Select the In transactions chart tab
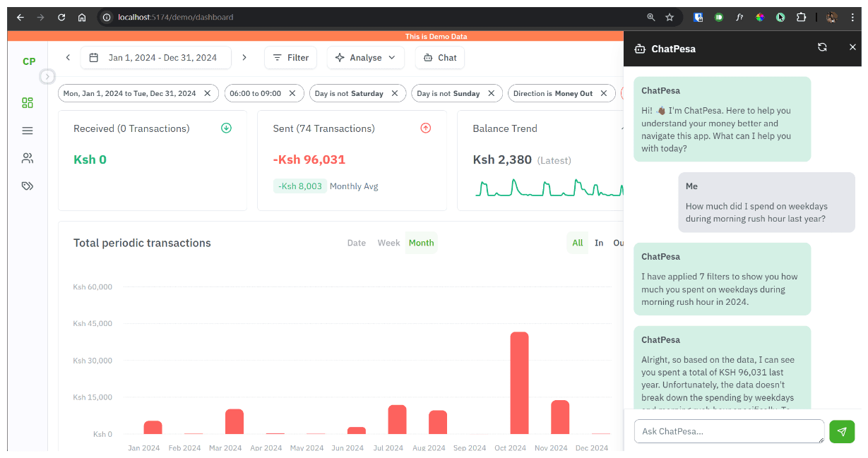This screenshot has height=458, width=868. point(599,243)
